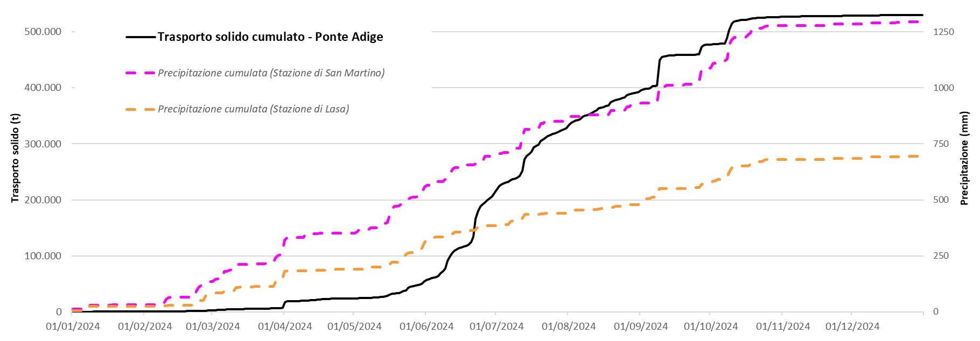The width and height of the screenshot is (980, 341).
Task: Click the 500.000 left axis tick label
Action: pyautogui.click(x=43, y=32)
